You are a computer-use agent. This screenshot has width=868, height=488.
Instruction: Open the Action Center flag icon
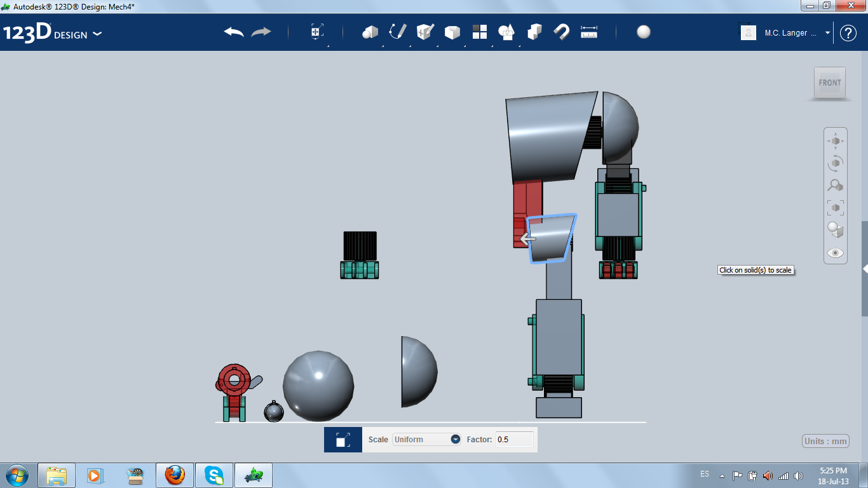(x=738, y=475)
